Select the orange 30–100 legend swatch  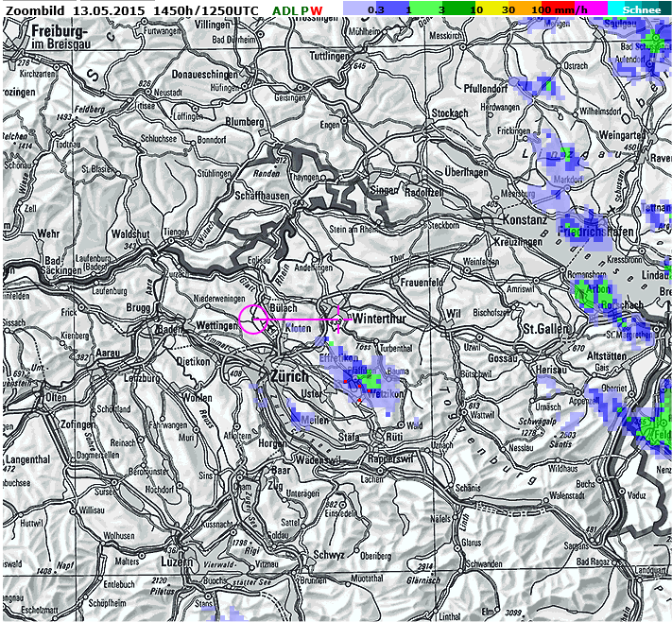click(525, 9)
